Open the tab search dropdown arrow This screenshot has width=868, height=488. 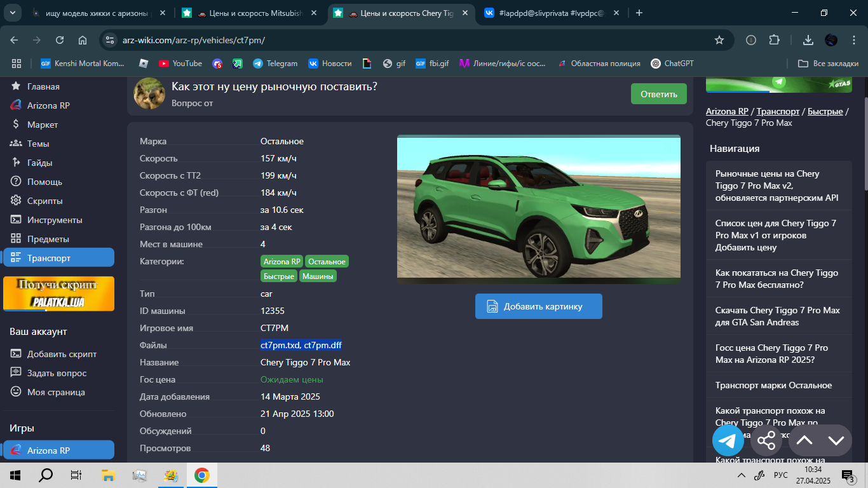(x=13, y=13)
